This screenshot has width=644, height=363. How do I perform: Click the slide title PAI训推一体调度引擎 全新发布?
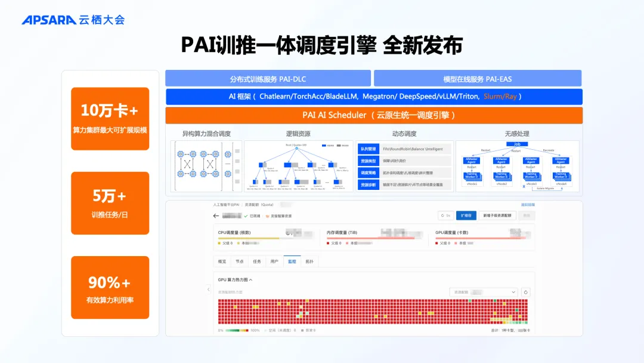pos(322,45)
